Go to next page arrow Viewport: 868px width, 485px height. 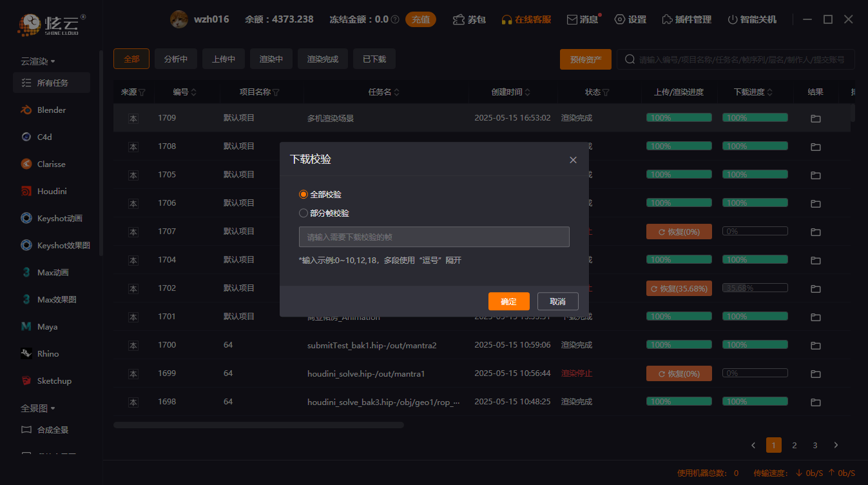click(836, 445)
